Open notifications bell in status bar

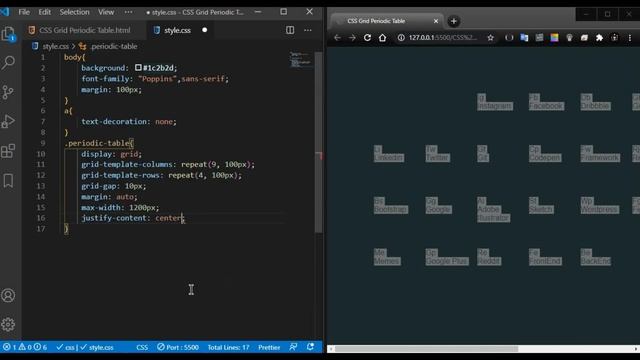[311, 347]
